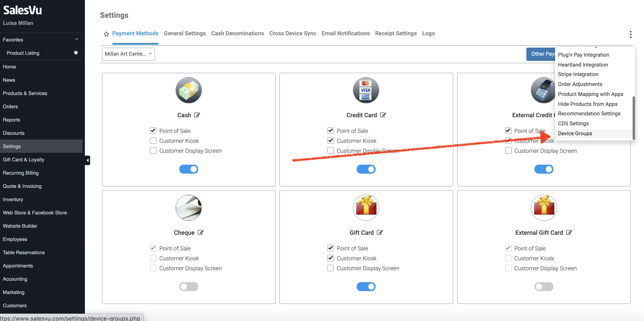
Task: Enable Customer Display Screen under Gift Card
Action: point(330,268)
